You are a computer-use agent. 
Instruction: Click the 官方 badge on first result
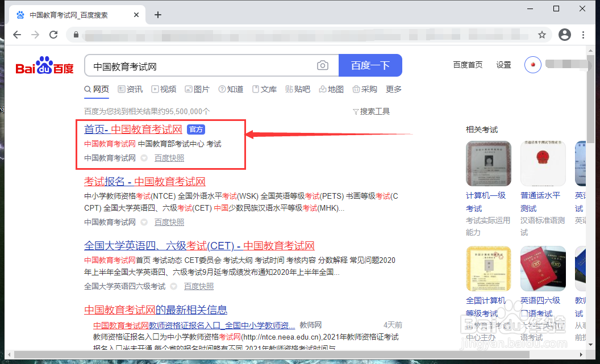(196, 129)
